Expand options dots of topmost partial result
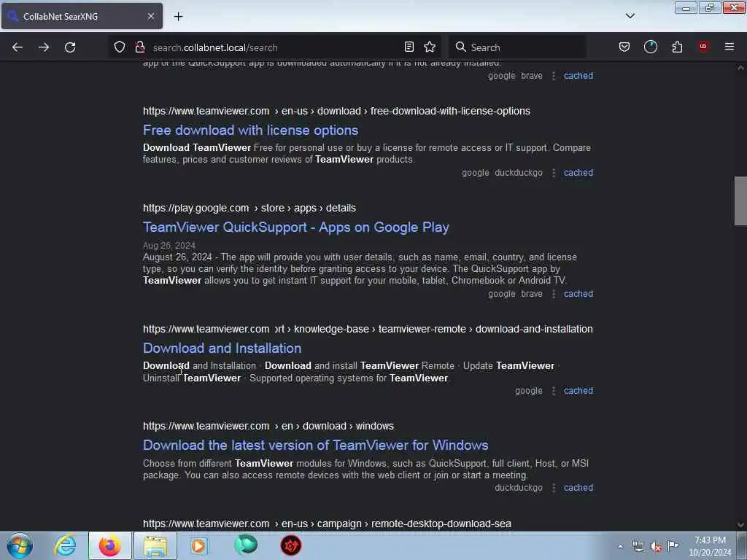The image size is (747, 560). pyautogui.click(x=554, y=76)
